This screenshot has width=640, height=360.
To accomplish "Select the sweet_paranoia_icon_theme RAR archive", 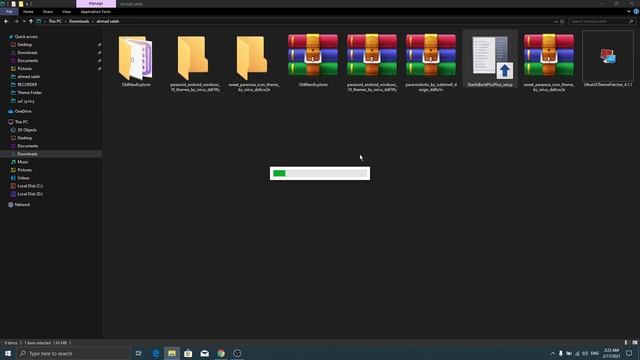I will tap(549, 63).
